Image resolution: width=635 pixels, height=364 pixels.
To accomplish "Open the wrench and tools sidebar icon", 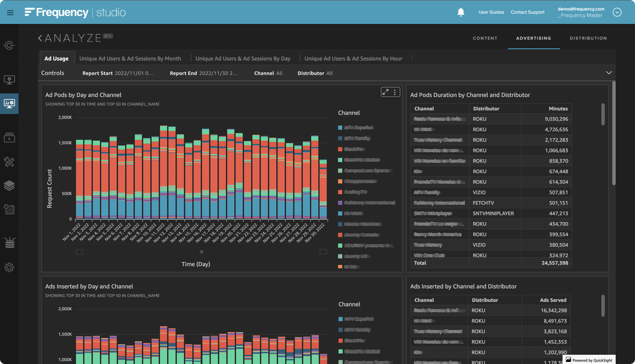I will (x=9, y=162).
